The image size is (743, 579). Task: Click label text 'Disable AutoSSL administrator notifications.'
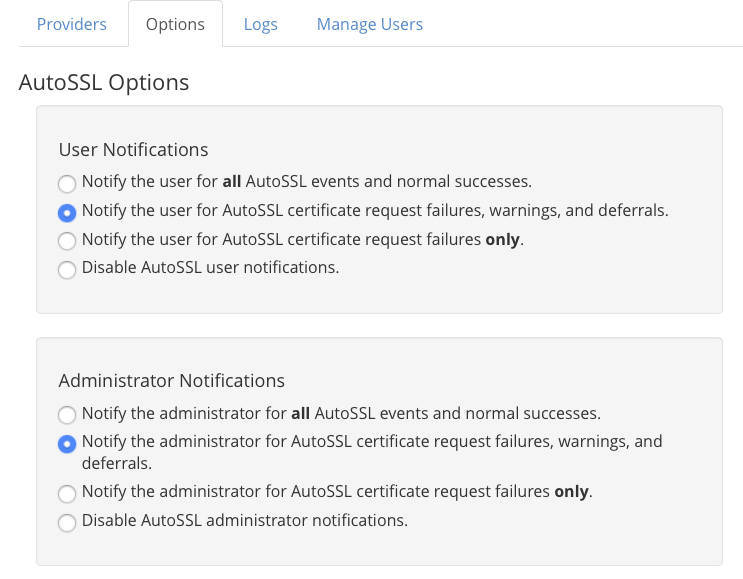click(x=244, y=520)
